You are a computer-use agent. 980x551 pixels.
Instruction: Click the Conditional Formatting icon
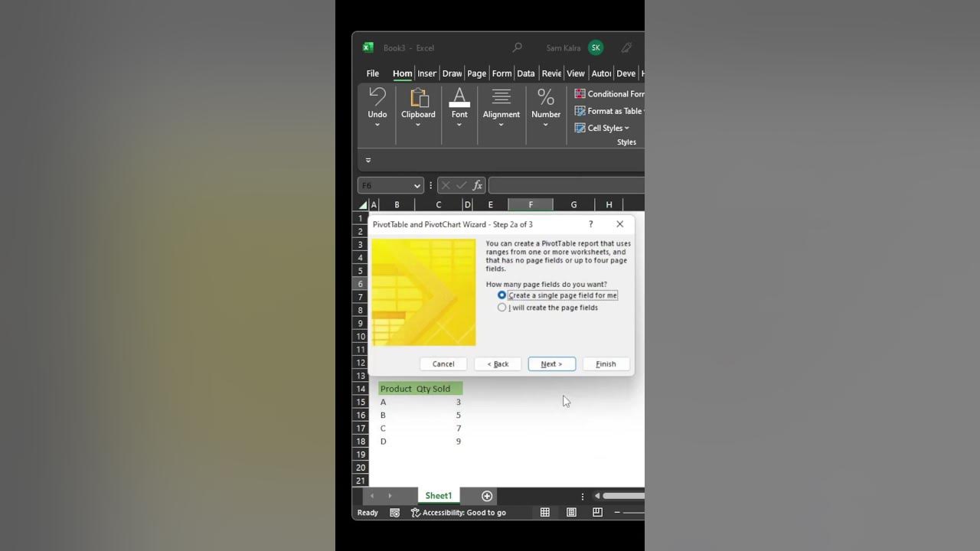click(580, 93)
